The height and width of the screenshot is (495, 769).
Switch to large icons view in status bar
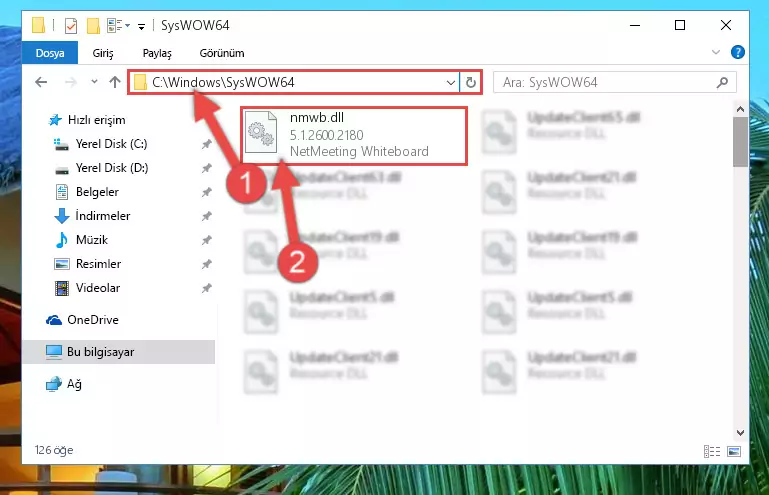734,451
